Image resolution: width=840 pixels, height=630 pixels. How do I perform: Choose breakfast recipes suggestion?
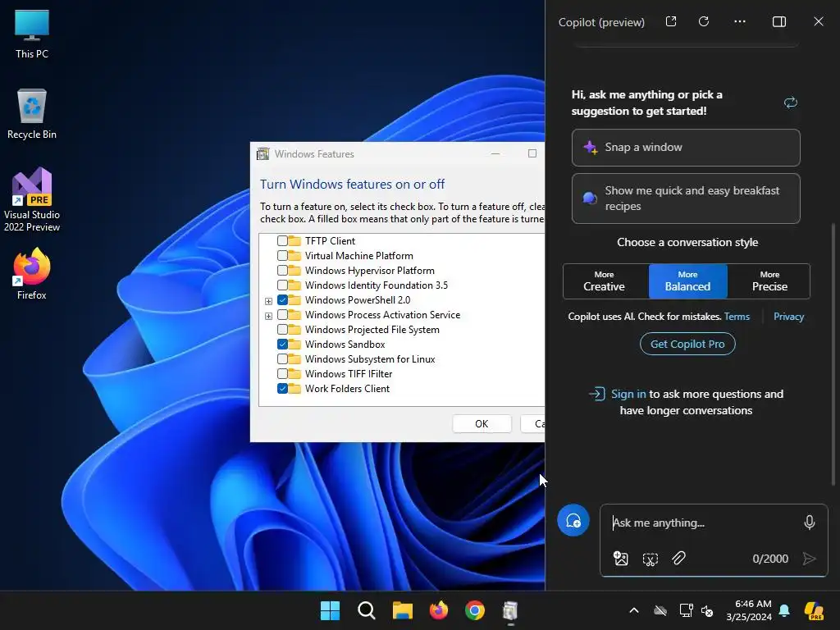point(686,199)
